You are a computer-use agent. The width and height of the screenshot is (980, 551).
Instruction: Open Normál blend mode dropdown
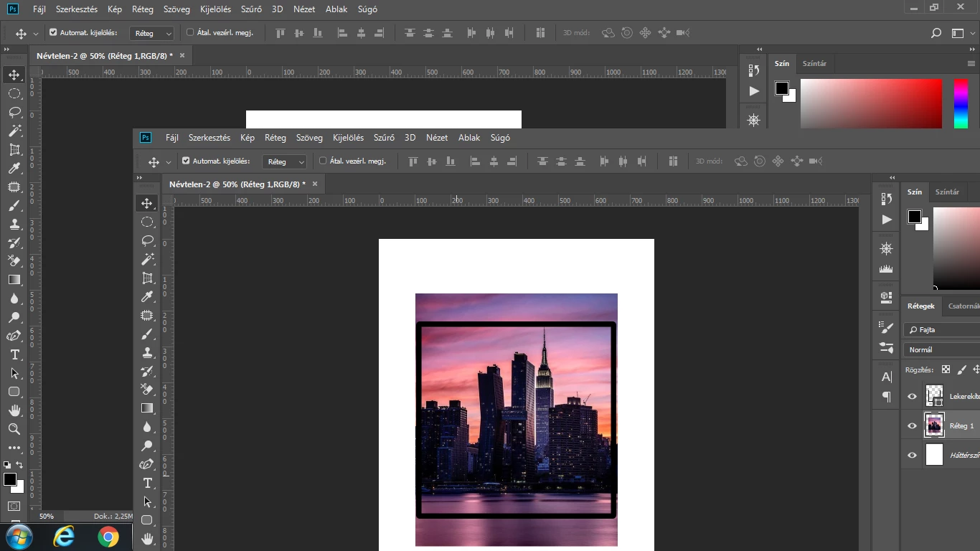click(941, 349)
